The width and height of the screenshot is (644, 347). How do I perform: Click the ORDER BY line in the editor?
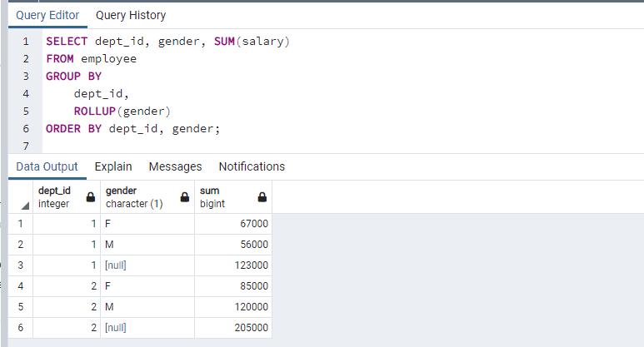pyautogui.click(x=132, y=128)
